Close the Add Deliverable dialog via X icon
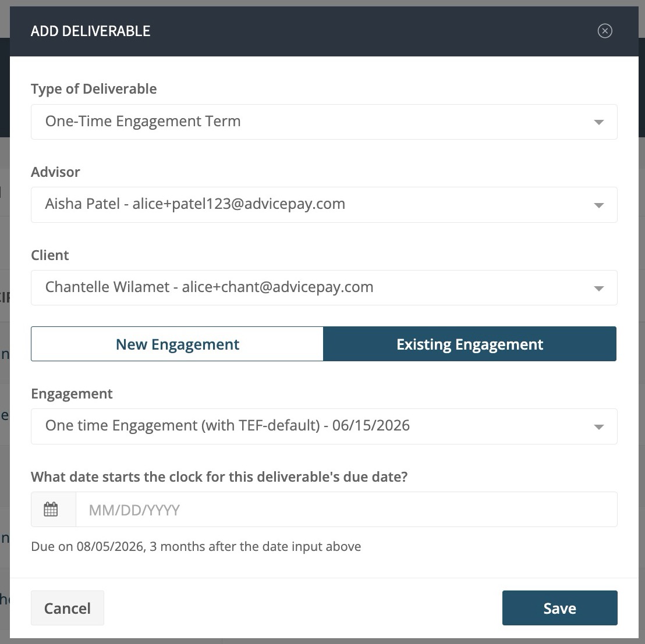Viewport: 645px width, 644px height. click(605, 31)
